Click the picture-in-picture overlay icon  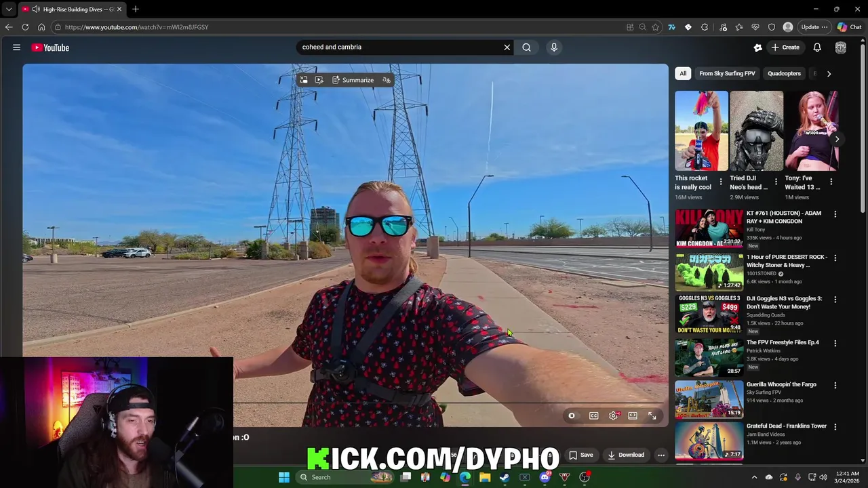coord(304,80)
